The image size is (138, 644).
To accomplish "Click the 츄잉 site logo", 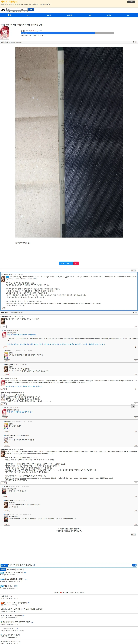I will click(3, 10).
